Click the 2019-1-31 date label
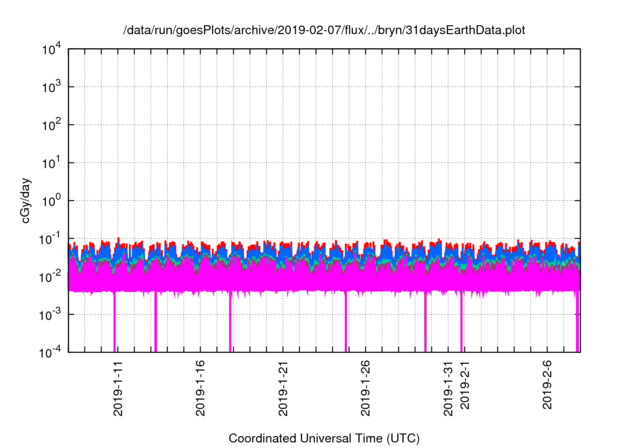Screen dimensions: 640x448 coord(448,388)
